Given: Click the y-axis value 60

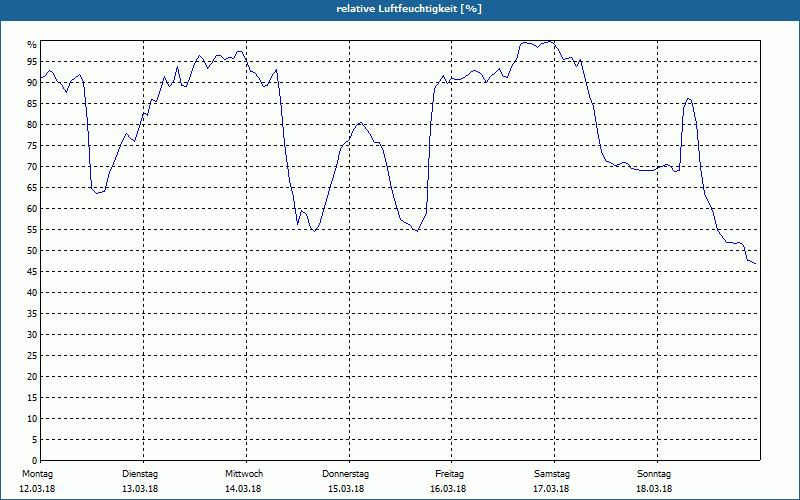Looking at the screenshot, I should coord(32,209).
